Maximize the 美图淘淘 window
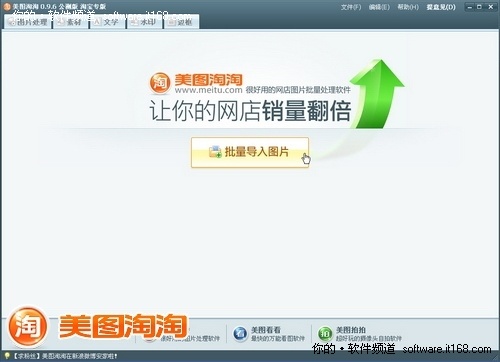 pyautogui.click(x=479, y=7)
